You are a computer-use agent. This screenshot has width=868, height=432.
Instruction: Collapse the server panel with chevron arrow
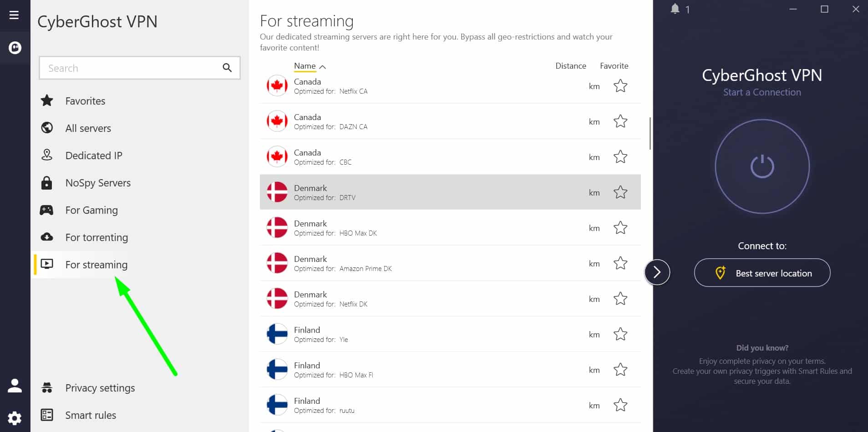click(657, 272)
